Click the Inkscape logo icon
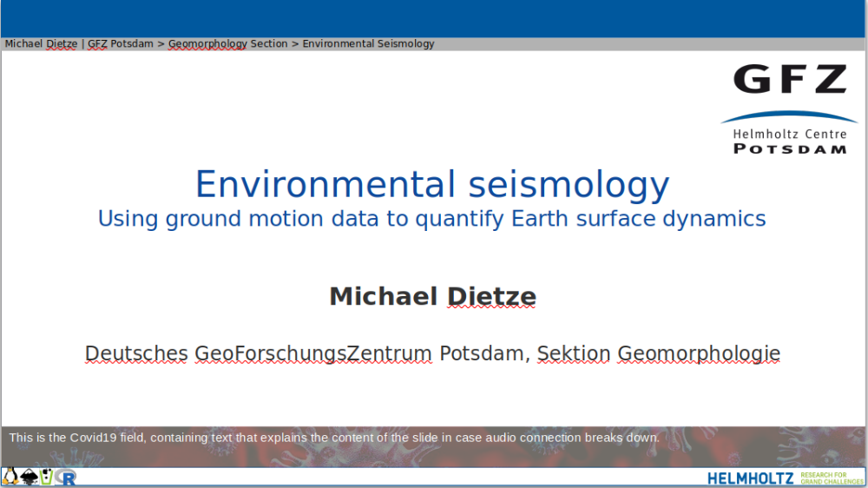This screenshot has height=488, width=868. pos(29,477)
